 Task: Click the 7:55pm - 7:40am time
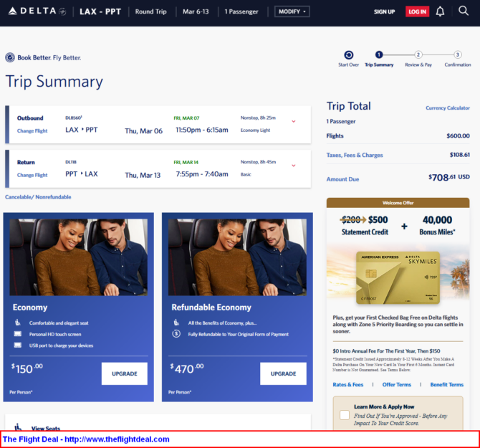click(x=202, y=174)
